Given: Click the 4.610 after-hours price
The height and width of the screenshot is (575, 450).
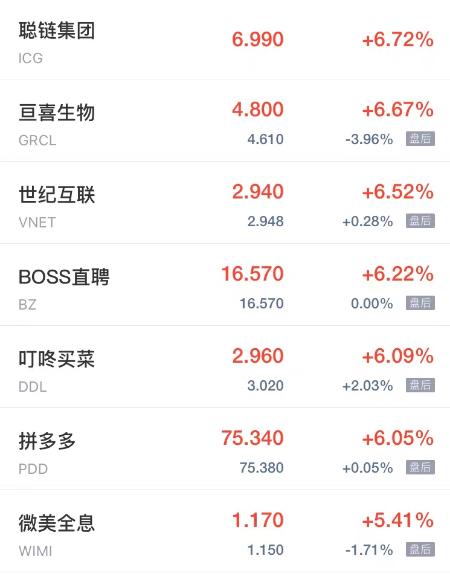Looking at the screenshot, I should 265,139.
